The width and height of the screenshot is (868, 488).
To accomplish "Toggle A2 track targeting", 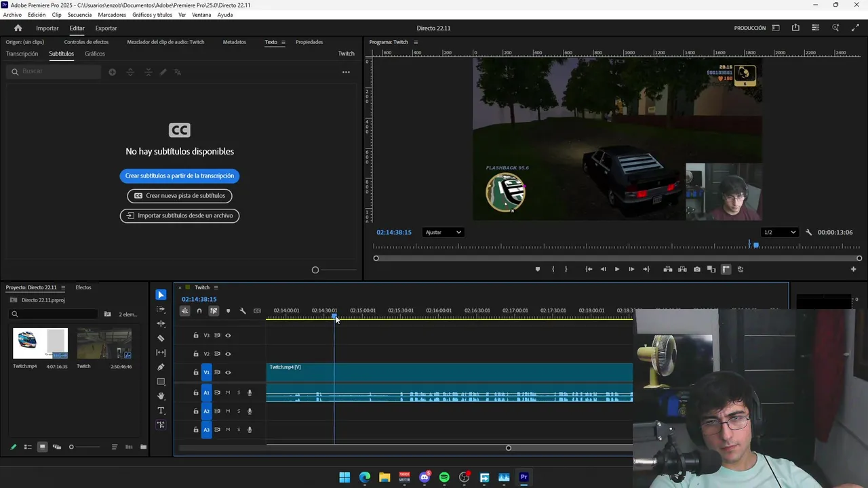I will click(207, 411).
